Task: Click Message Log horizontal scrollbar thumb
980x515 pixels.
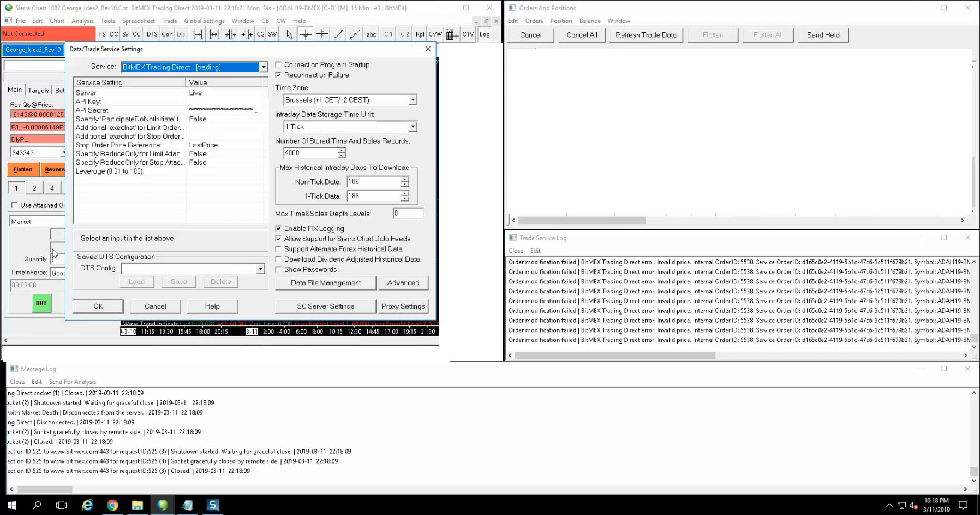Action: point(45,489)
